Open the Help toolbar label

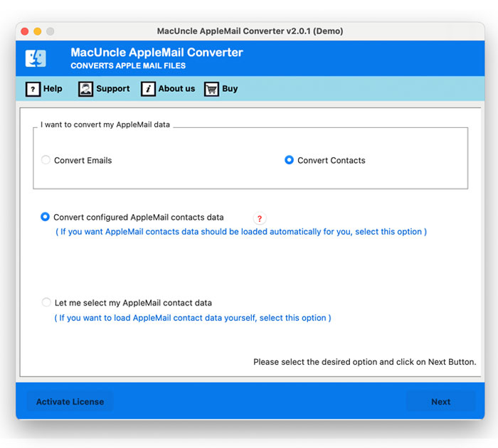pyautogui.click(x=53, y=89)
